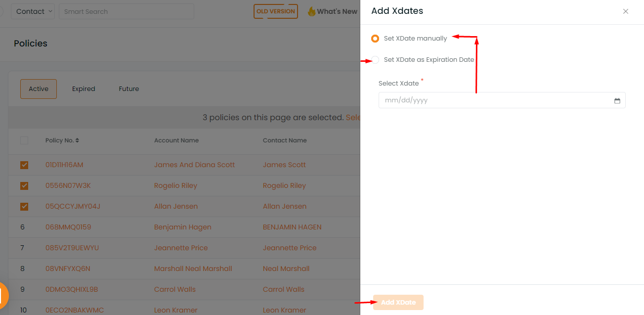Uncheck the checkbox for policy 0556N07W3K
This screenshot has width=644, height=315.
(x=24, y=186)
